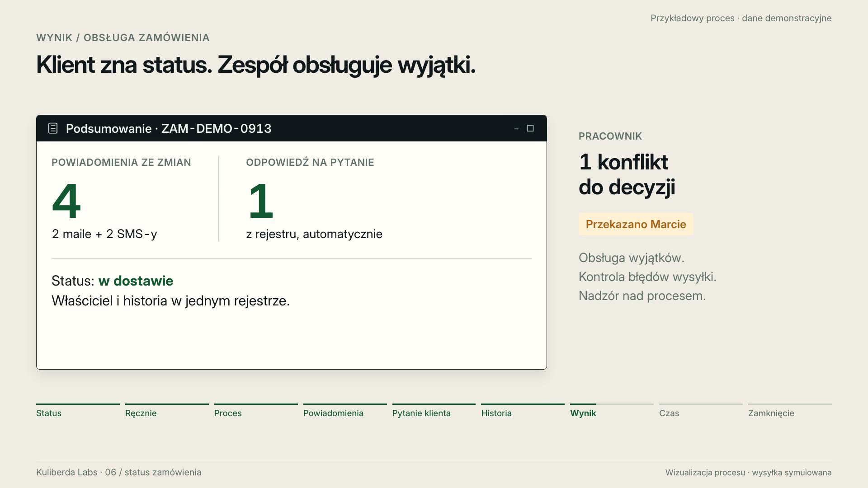Viewport: 868px width, 488px height.
Task: Minimize the Podsumowanie ZAM-DEMO-0913 window
Action: 516,129
